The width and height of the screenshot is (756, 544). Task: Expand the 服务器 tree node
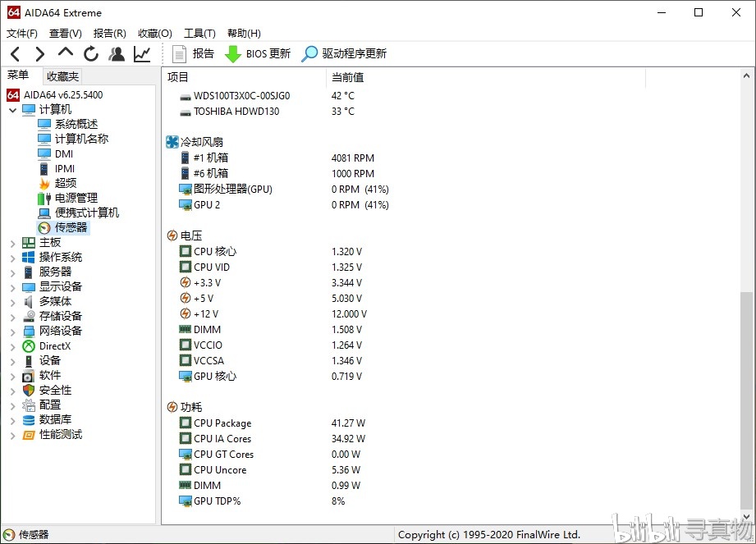pos(12,272)
